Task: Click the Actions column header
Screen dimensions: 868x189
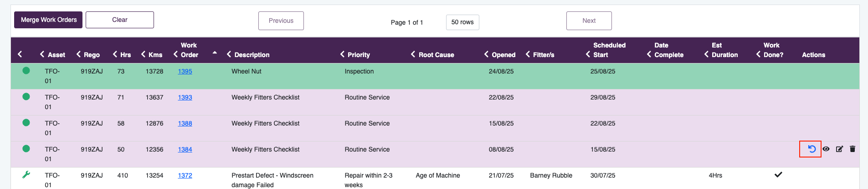Action: (814, 55)
